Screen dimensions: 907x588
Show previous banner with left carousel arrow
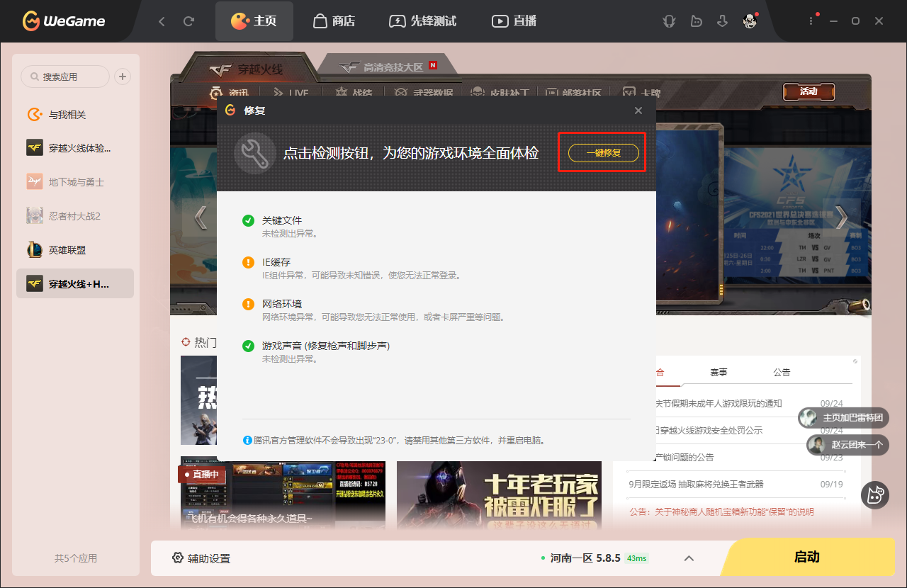pyautogui.click(x=201, y=217)
